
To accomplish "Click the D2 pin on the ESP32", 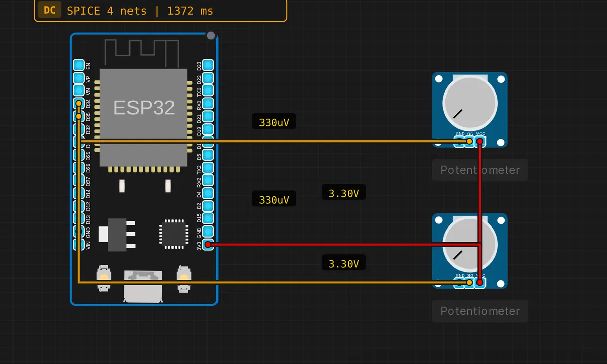I will pyautogui.click(x=208, y=206).
